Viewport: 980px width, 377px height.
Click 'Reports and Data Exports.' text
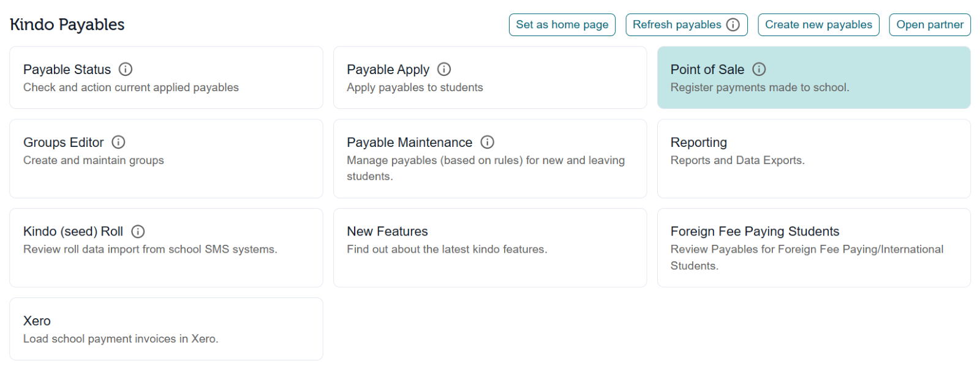(737, 160)
